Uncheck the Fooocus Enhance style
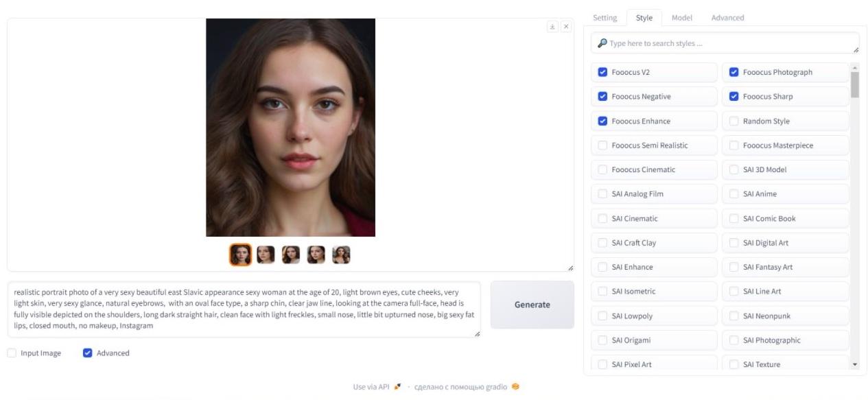 (602, 121)
